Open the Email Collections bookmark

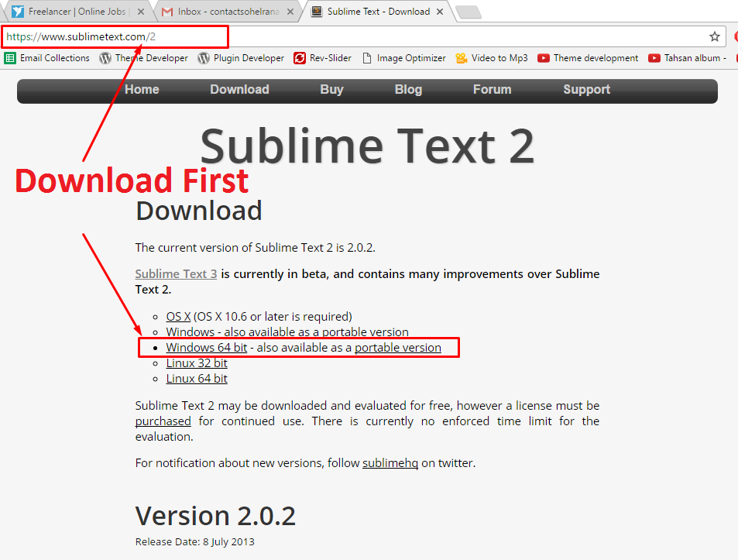tap(47, 58)
